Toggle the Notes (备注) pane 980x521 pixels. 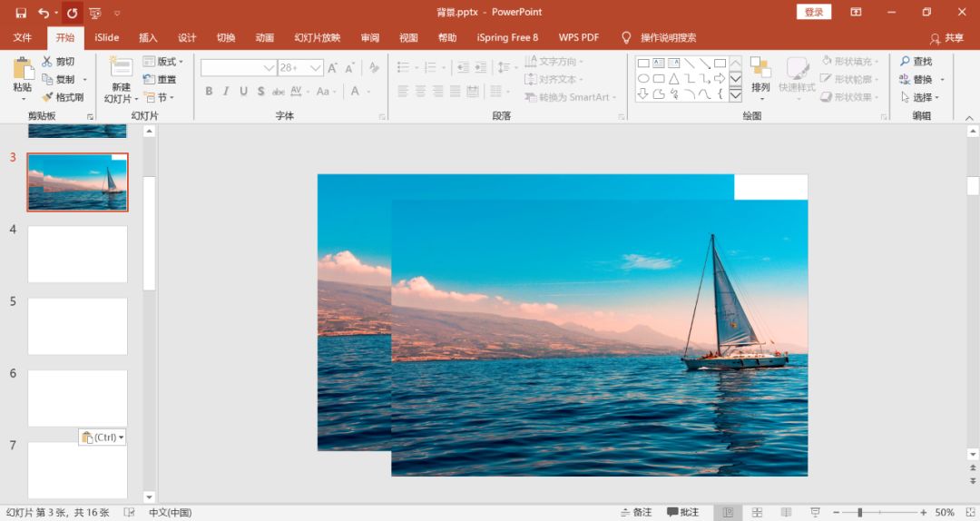point(636,513)
